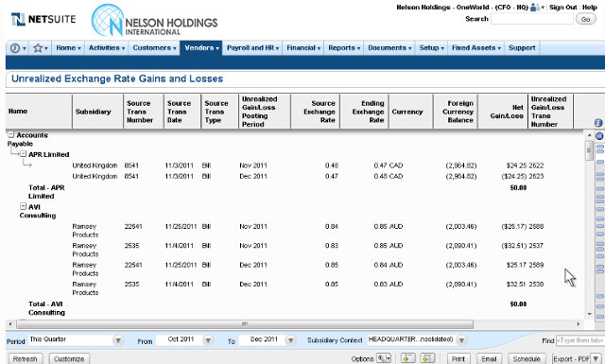Open the Customers menu
Screen dimensions: 605x364
click(x=154, y=48)
